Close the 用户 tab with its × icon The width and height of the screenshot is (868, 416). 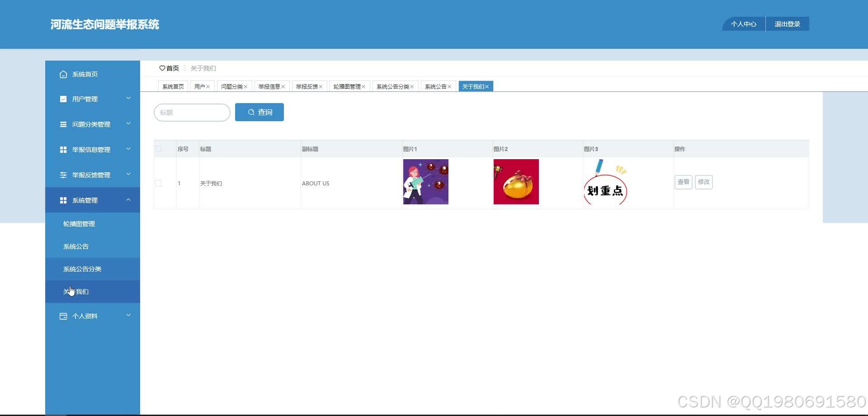pos(208,85)
